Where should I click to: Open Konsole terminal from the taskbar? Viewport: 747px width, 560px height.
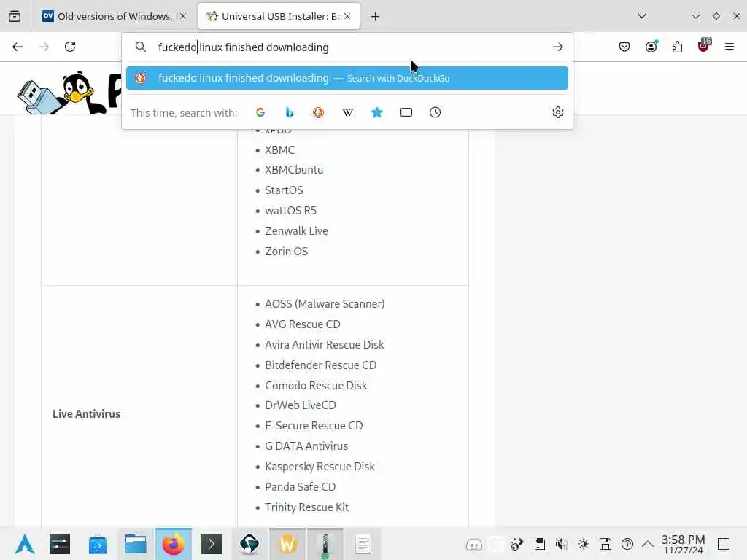click(x=212, y=544)
